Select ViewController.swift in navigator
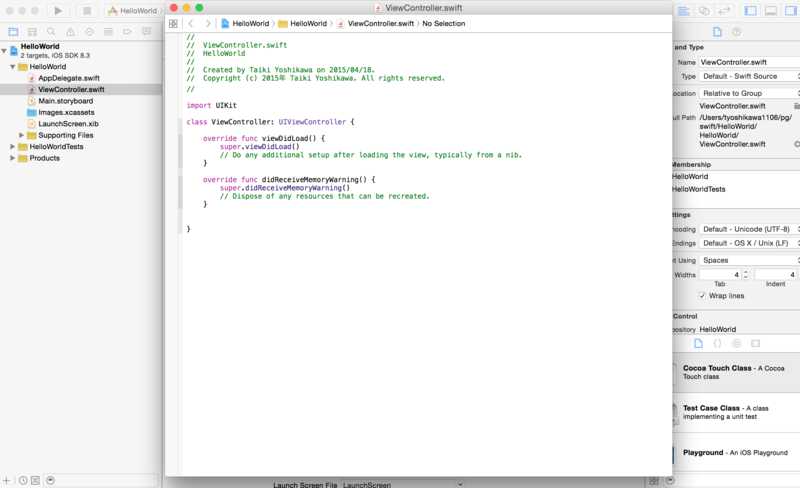The width and height of the screenshot is (800, 488). coord(71,89)
